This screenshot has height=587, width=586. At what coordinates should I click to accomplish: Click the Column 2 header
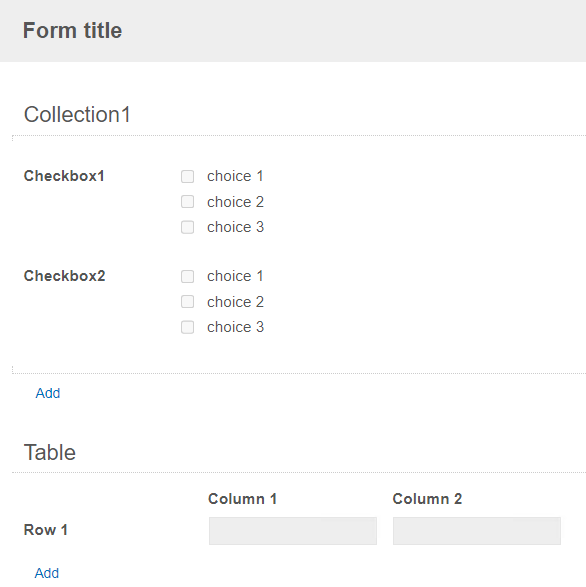[x=427, y=499]
